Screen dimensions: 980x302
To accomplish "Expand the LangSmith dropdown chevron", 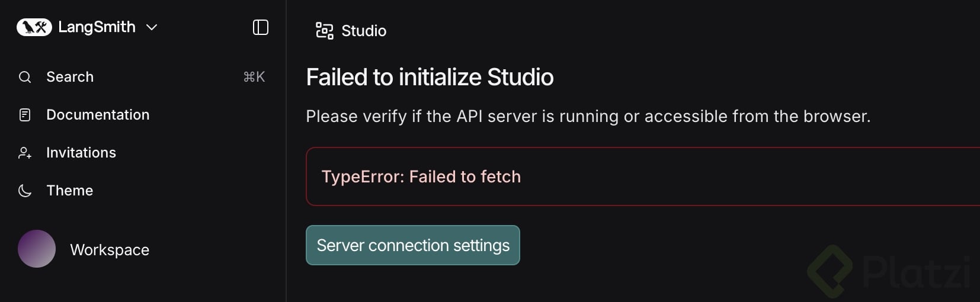I will (x=152, y=27).
